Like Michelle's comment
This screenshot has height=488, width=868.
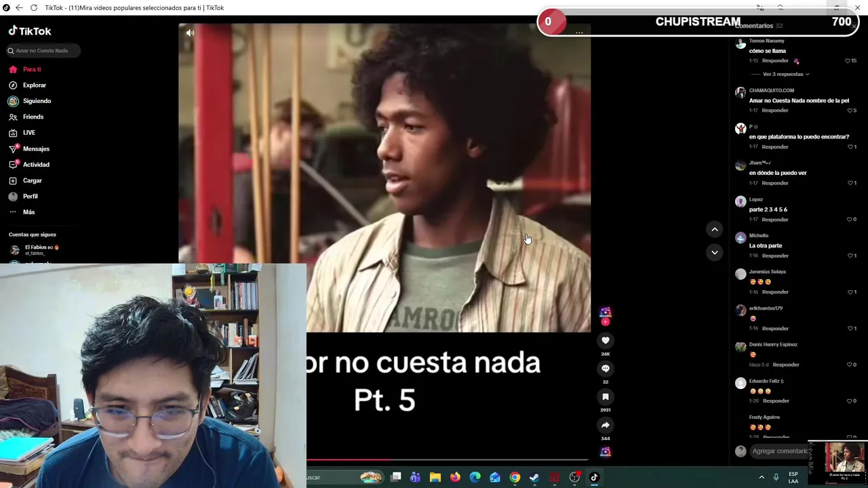coord(850,256)
